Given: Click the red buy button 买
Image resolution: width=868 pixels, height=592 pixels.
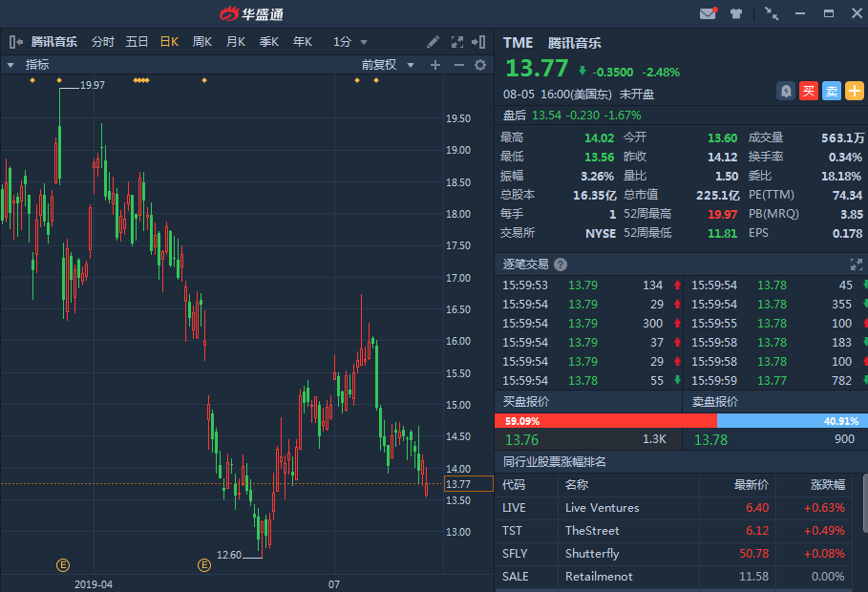Looking at the screenshot, I should [808, 91].
